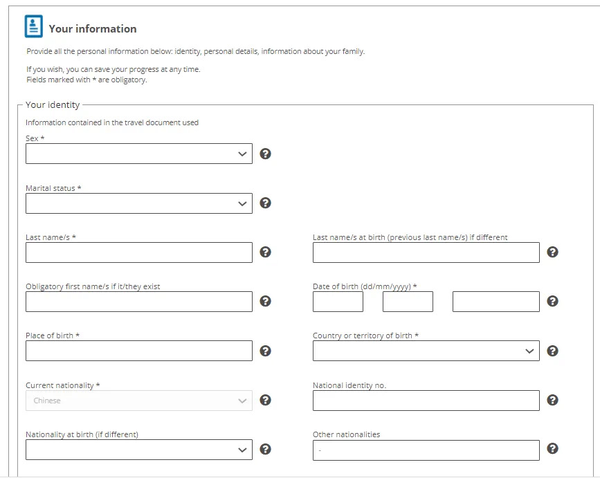The height and width of the screenshot is (478, 600).
Task: Click help icon next to National identity no.
Action: click(x=553, y=400)
